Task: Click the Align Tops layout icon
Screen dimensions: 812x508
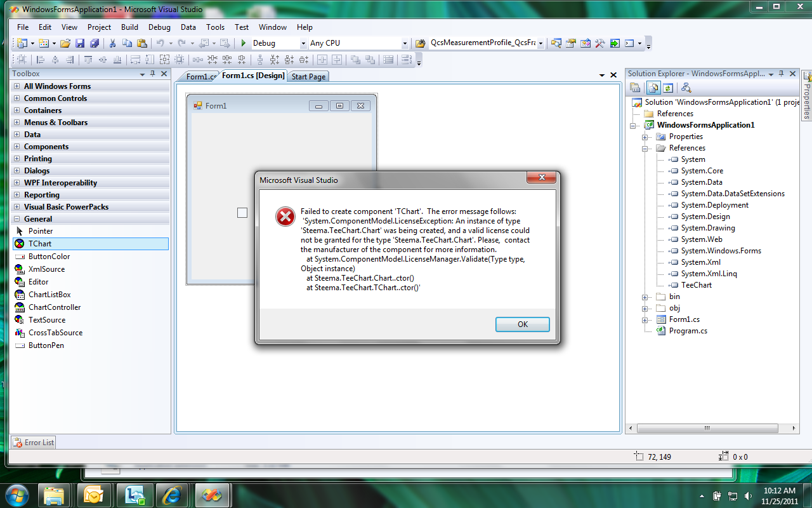Action: click(88, 60)
